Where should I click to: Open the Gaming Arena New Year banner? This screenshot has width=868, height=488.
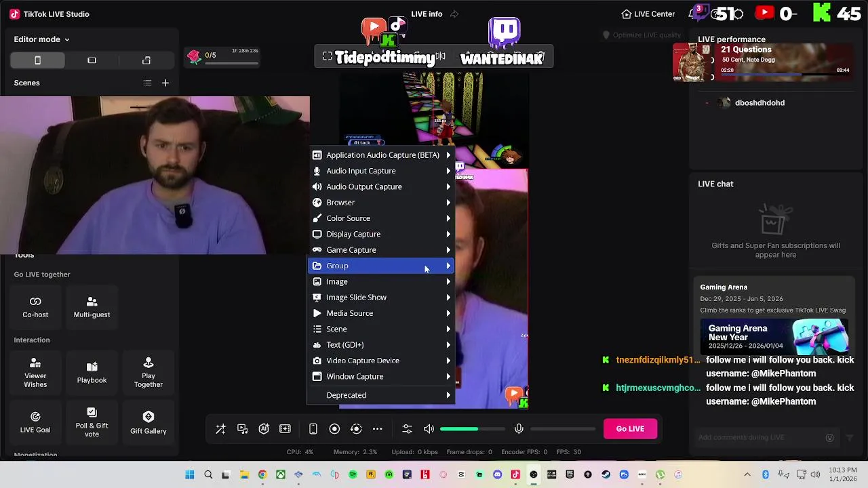tap(774, 337)
